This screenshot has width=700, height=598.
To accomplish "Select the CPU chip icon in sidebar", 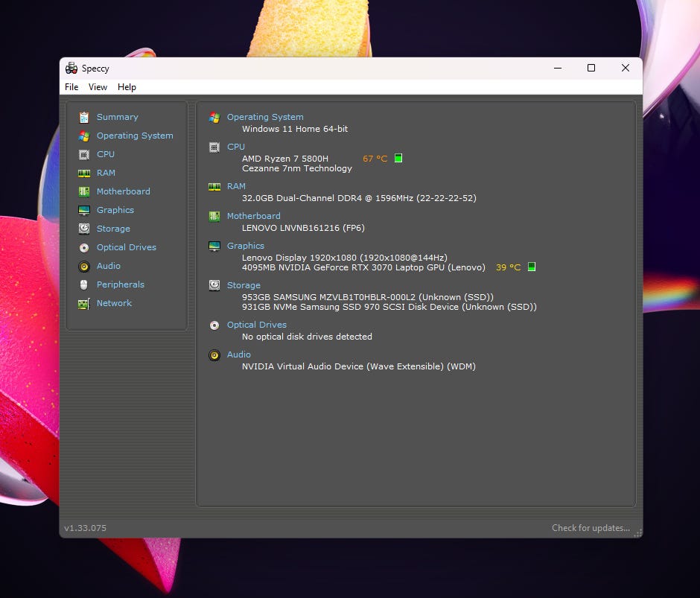I will pos(84,154).
